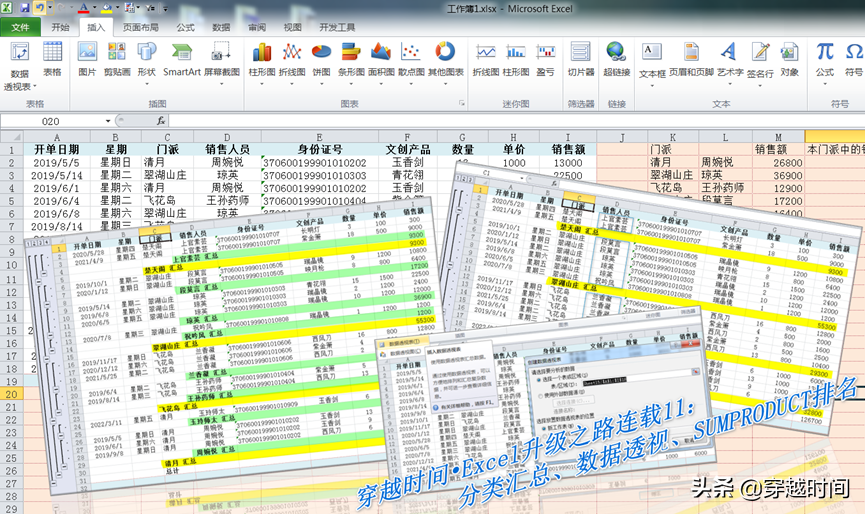Select the 王孙药师 cell in column D
The width and height of the screenshot is (865, 514).
(x=227, y=200)
